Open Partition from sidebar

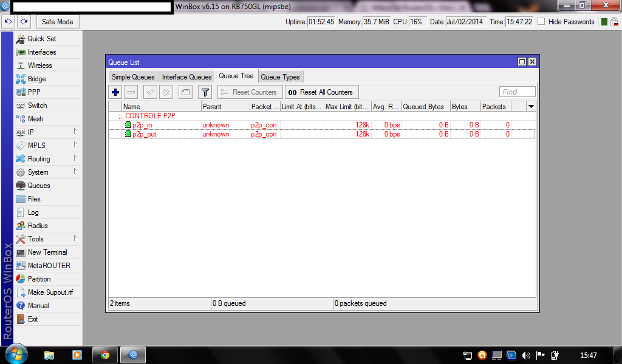(48, 279)
